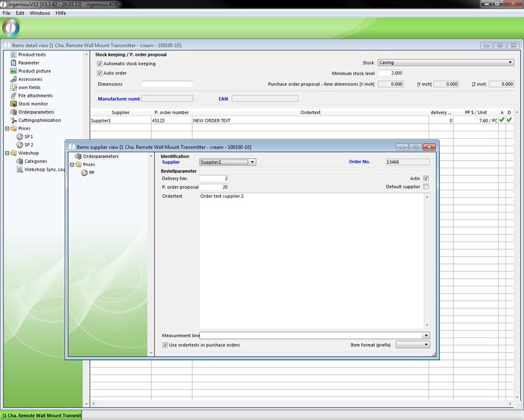
Task: Open the Stock monitor icon
Action: pyautogui.click(x=14, y=104)
